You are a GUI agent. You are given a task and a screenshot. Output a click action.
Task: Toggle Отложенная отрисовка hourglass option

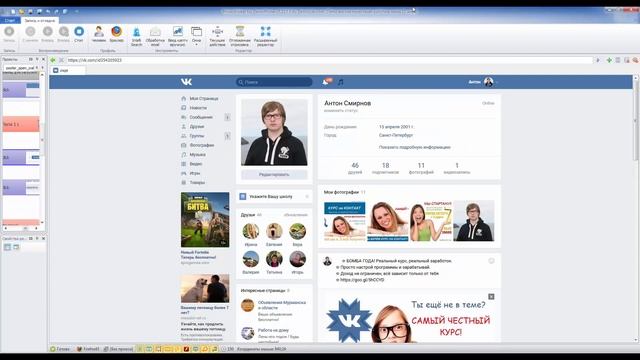(240, 36)
